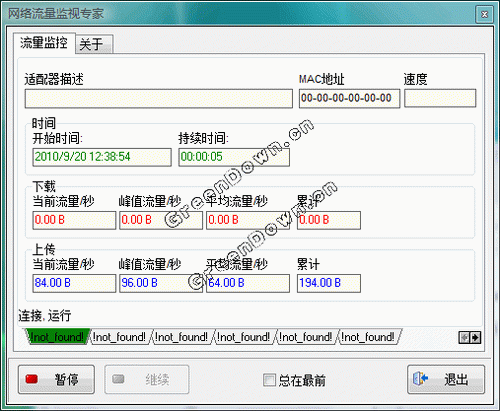Click the 暂停 pause button
Image resolution: width=500 pixels, height=411 pixels.
click(x=56, y=379)
